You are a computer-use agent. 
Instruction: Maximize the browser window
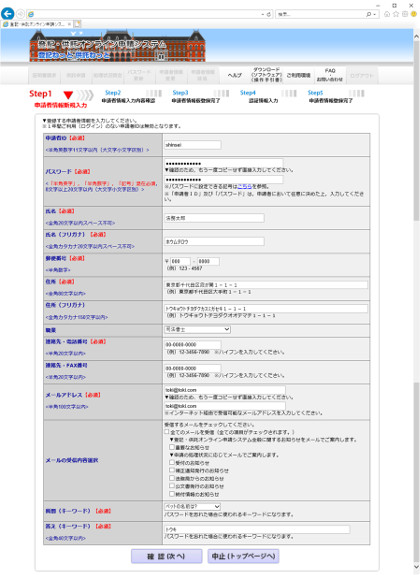[394, 5]
